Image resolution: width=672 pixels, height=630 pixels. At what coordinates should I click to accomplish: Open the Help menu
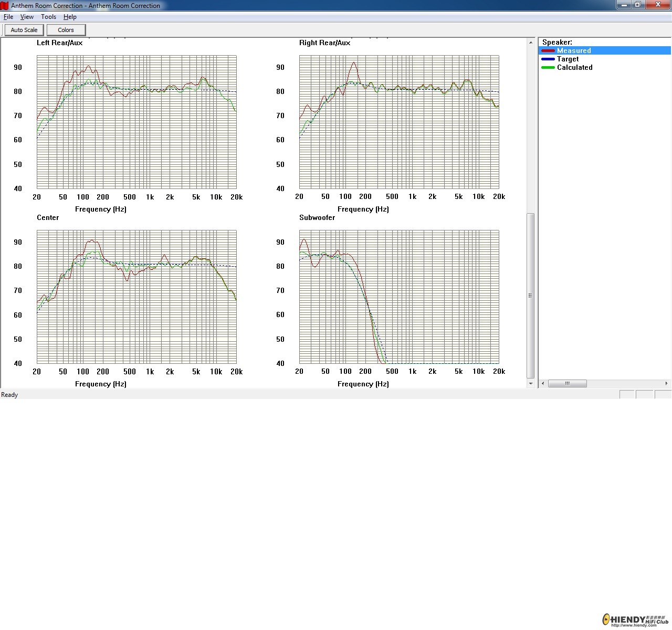(70, 17)
